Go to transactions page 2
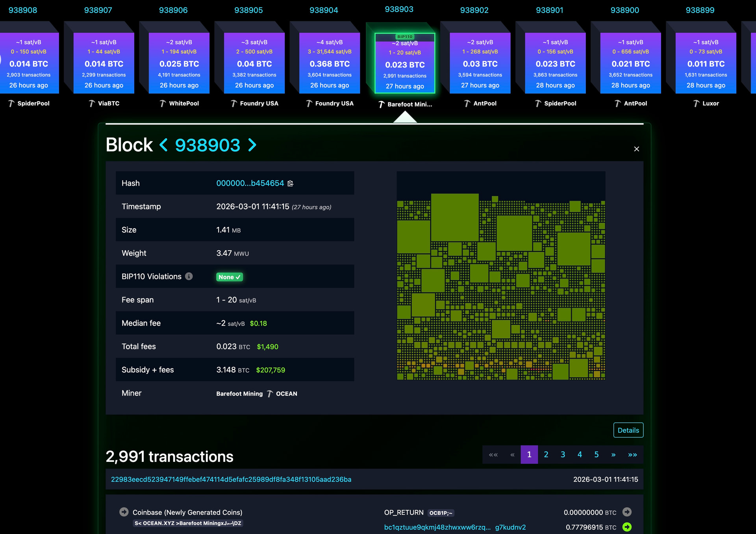 click(546, 454)
